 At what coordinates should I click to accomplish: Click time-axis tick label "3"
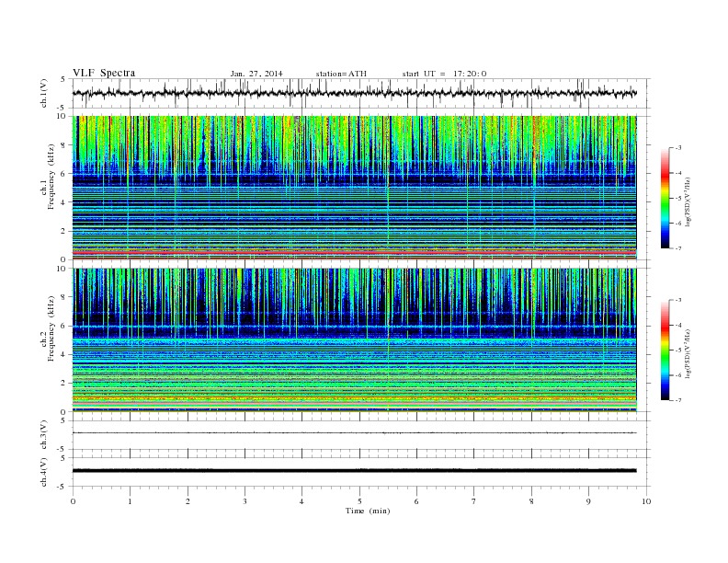[x=245, y=501]
